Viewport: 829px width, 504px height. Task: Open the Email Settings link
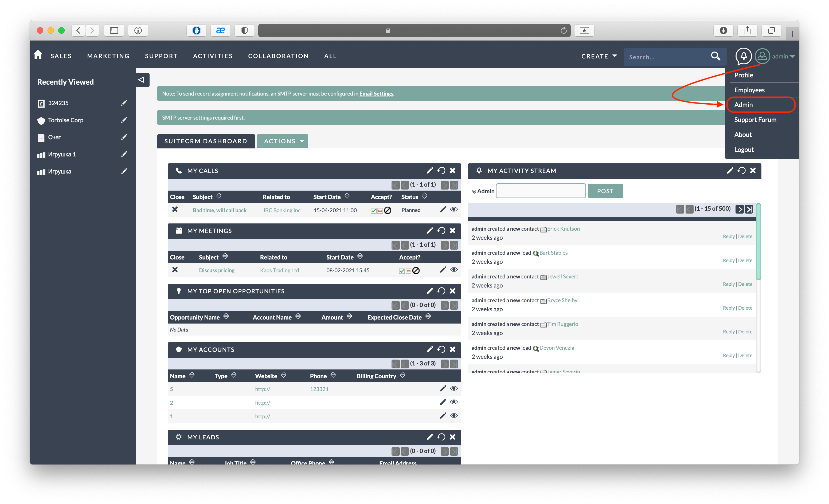click(x=376, y=93)
